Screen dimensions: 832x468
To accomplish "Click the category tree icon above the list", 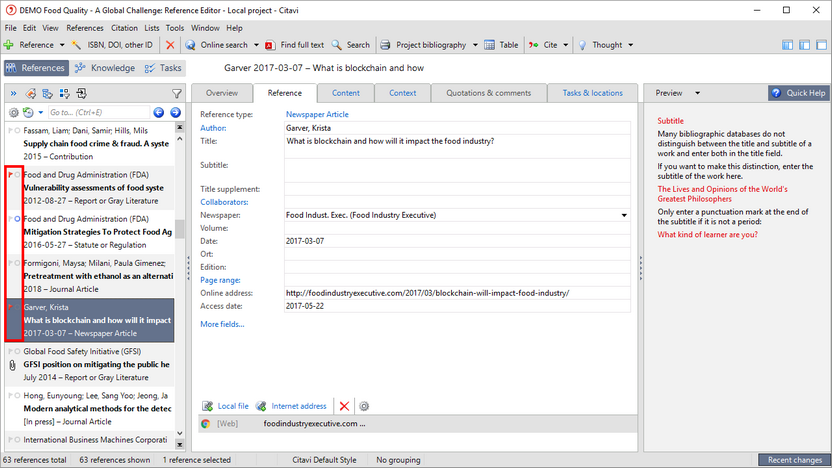I will click(47, 93).
